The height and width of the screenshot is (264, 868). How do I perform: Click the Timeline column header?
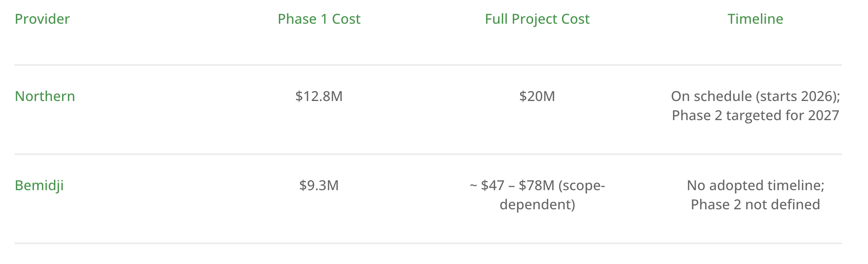click(755, 19)
